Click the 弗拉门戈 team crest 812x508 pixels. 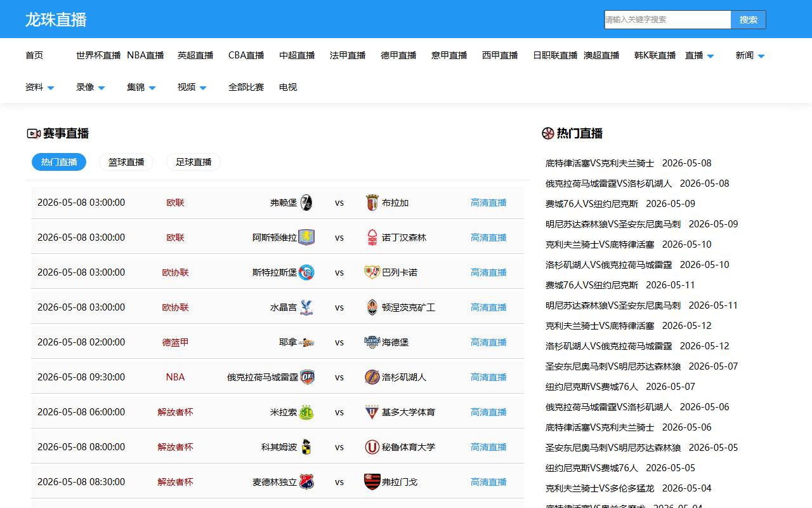(372, 482)
